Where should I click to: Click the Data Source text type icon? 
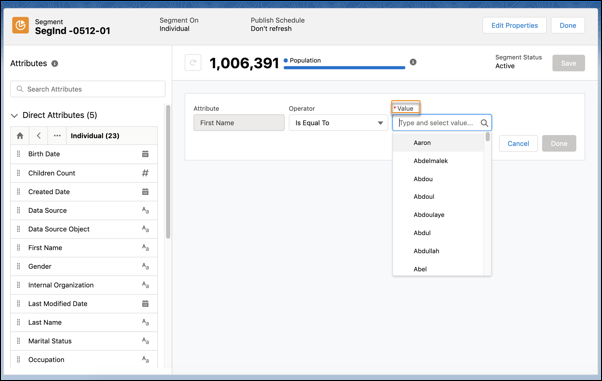coord(145,210)
